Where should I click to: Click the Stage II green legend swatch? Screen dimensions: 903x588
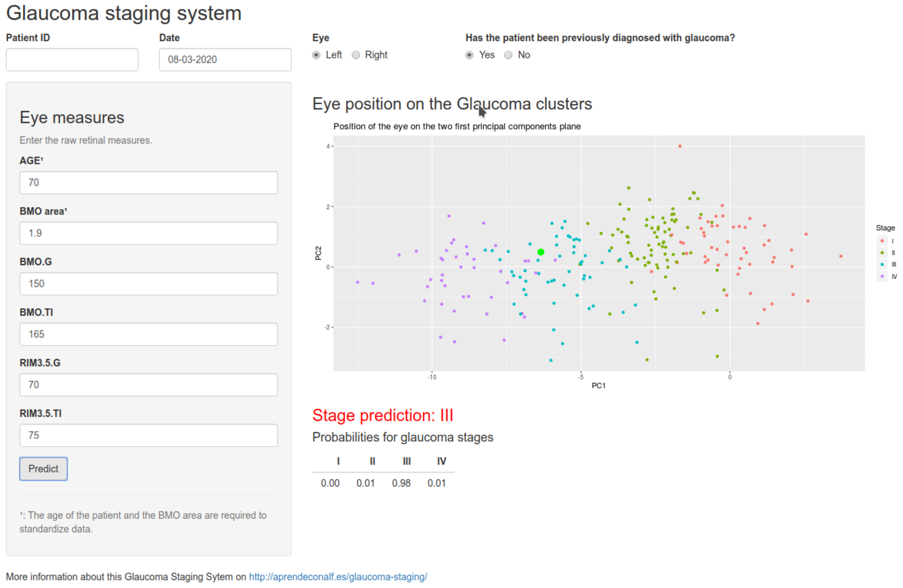(882, 253)
